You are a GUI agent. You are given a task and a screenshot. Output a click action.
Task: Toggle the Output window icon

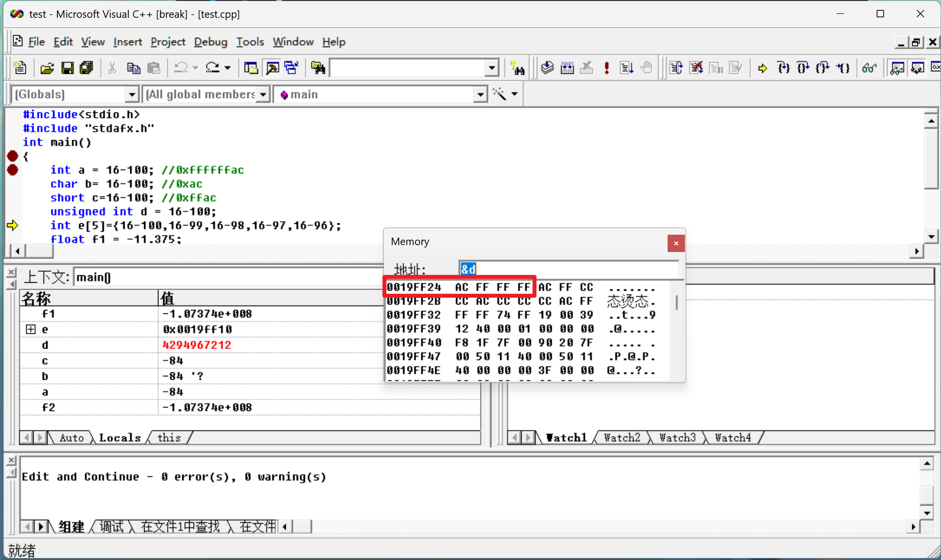point(272,68)
